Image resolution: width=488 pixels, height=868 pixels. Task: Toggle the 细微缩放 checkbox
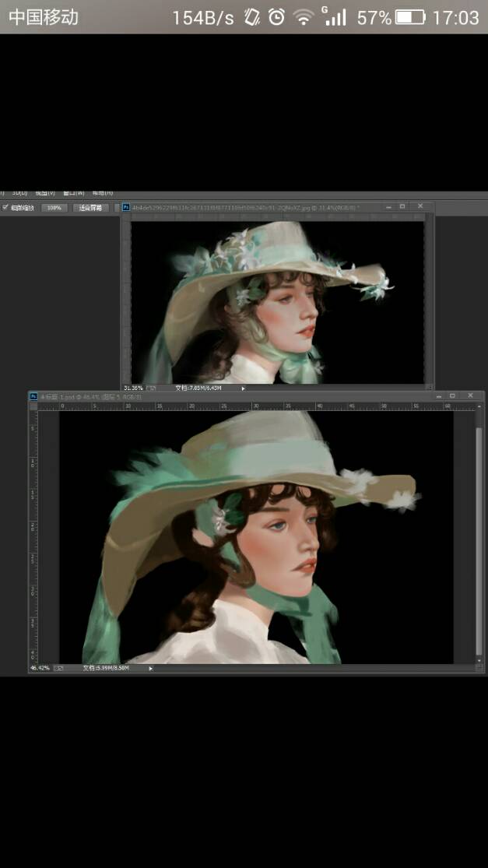coord(5,208)
